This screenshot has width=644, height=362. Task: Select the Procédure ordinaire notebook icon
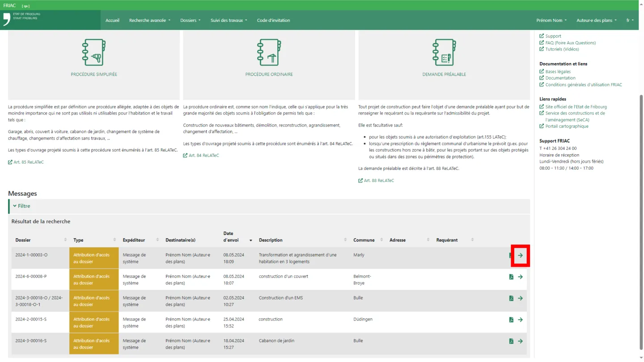point(269,53)
